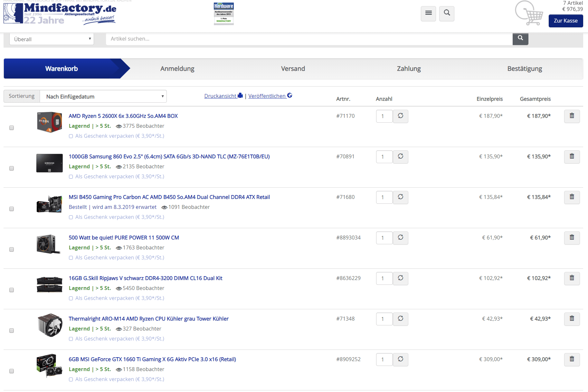Open 16GB G.Skill RipJaws V product link
Viewport: 588px width, 392px height.
(146, 278)
